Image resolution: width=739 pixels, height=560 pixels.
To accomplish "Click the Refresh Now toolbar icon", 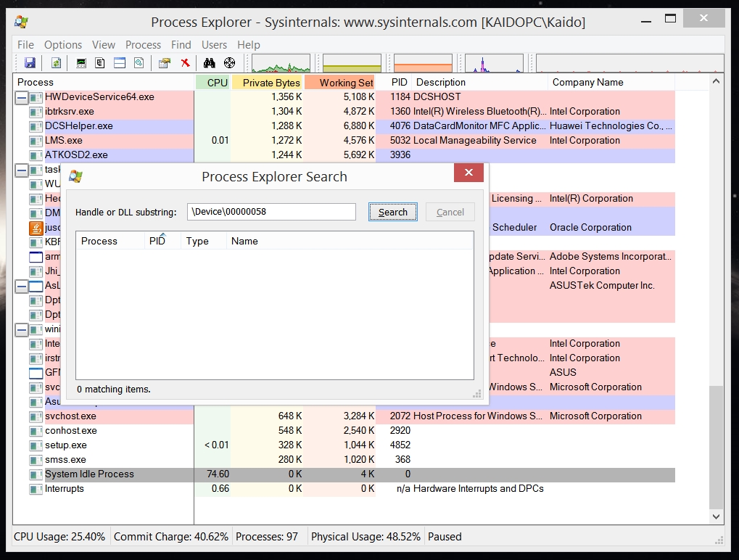I will click(56, 62).
